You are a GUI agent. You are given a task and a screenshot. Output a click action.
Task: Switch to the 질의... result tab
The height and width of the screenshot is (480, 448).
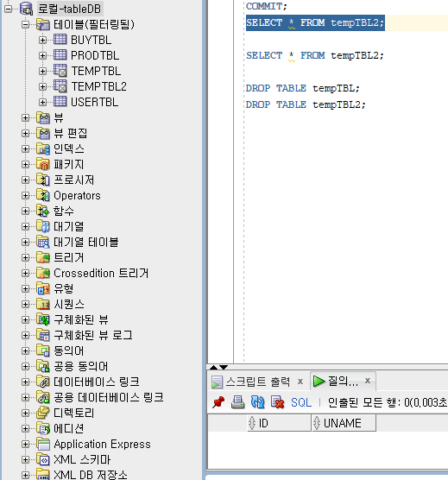point(343,381)
